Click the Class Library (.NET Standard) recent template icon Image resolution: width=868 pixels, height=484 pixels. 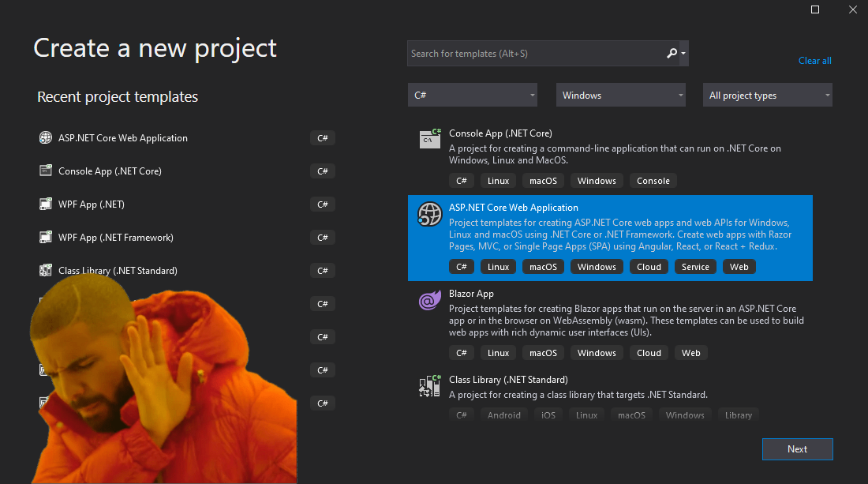(46, 270)
